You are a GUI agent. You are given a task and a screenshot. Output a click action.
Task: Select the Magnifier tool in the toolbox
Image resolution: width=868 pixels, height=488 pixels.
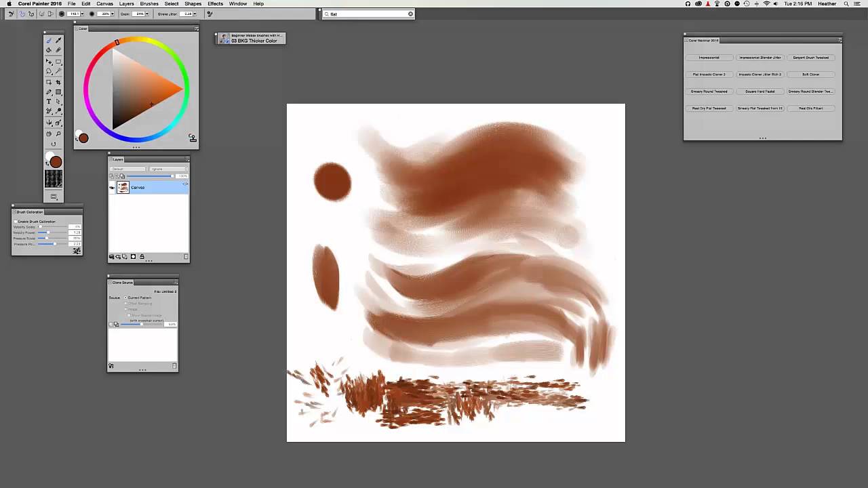point(58,134)
